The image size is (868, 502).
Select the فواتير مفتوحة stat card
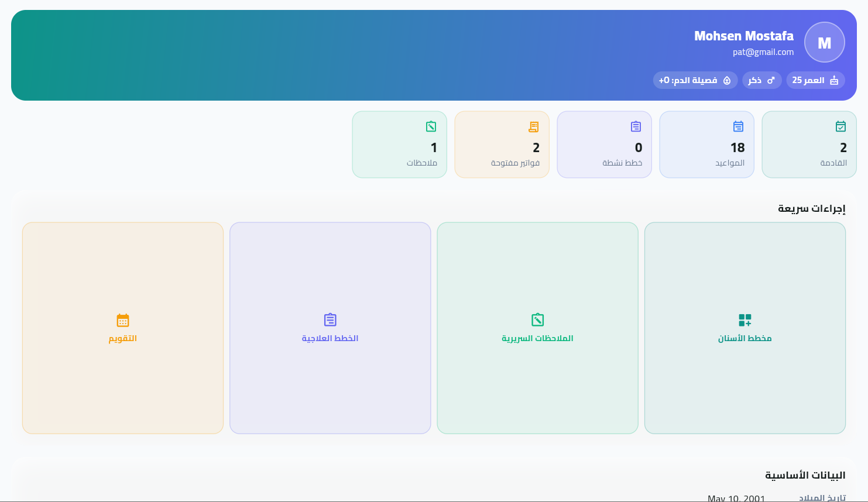tap(502, 145)
